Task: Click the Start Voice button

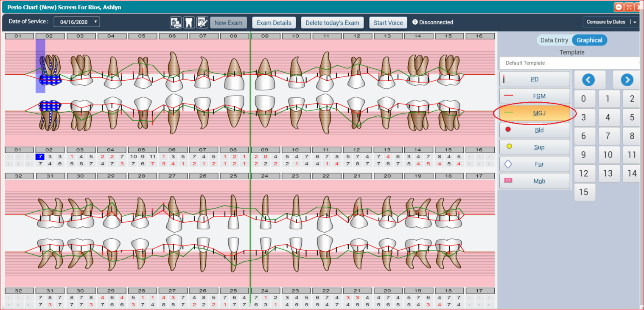Action: pos(388,23)
